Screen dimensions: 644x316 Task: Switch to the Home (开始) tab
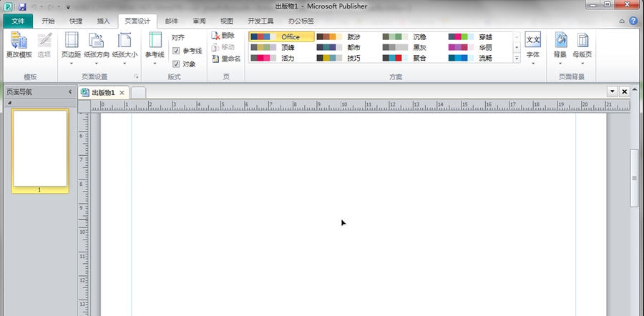(48, 21)
